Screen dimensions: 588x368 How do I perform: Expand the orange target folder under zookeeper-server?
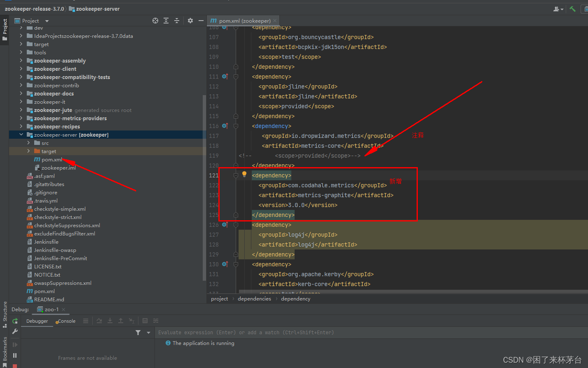pyautogui.click(x=28, y=151)
